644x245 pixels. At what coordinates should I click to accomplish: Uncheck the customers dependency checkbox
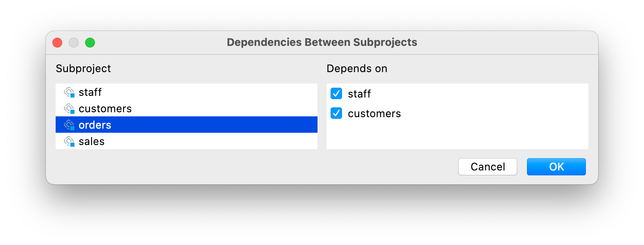tap(336, 113)
